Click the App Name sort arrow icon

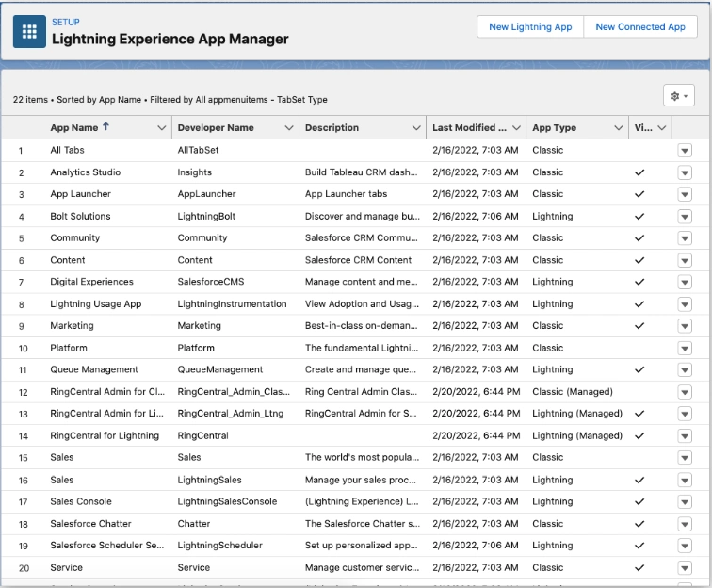click(x=105, y=127)
